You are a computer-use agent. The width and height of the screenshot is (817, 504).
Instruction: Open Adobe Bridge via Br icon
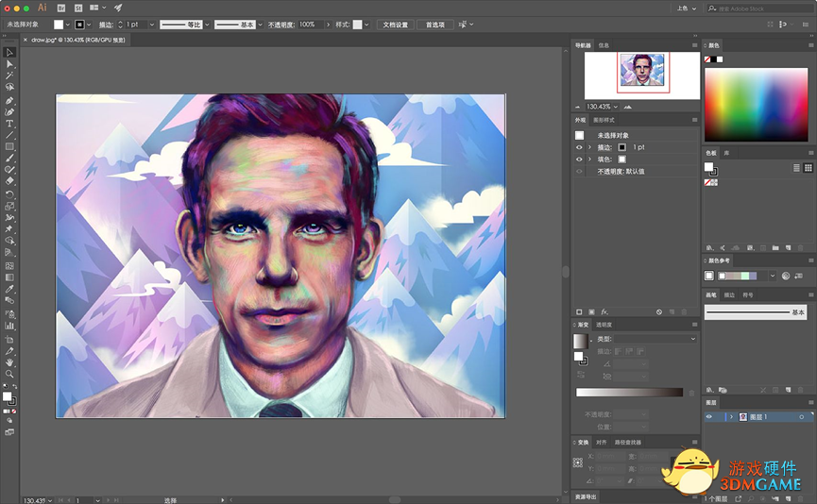coord(61,8)
